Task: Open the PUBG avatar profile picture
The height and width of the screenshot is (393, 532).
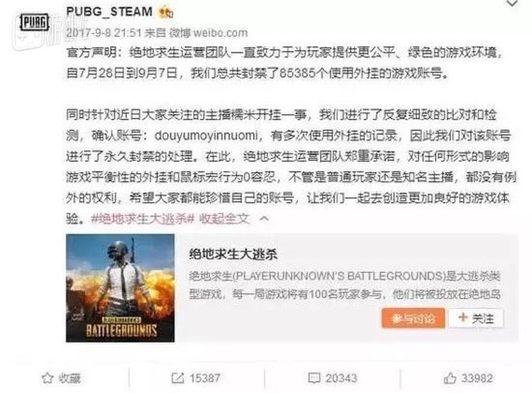Action: pyautogui.click(x=34, y=23)
